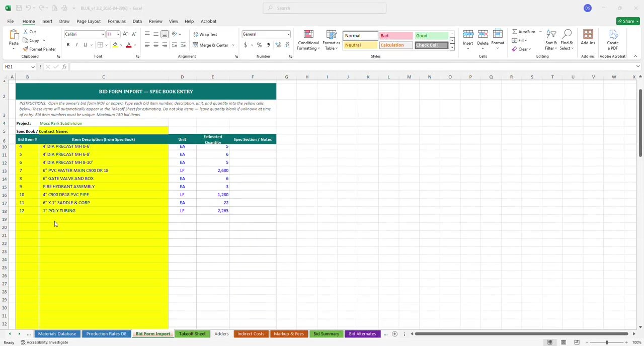Apply the red Font Color

129,45
